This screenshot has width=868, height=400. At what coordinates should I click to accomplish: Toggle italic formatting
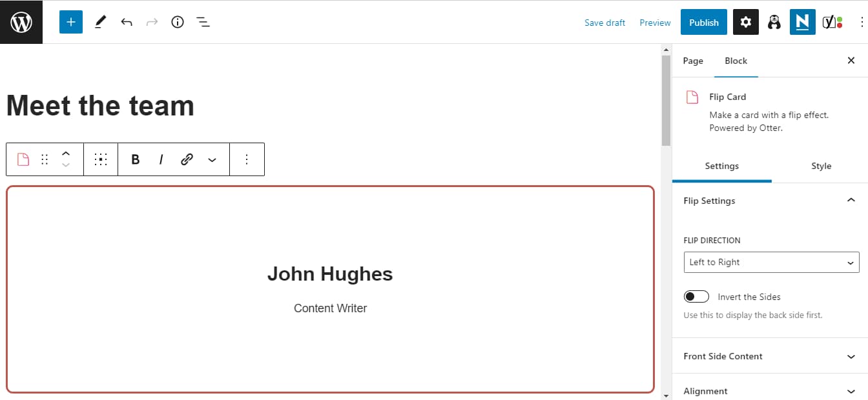160,159
